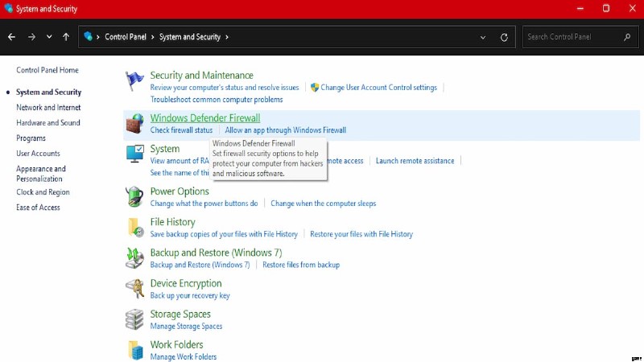The width and height of the screenshot is (644, 362).
Task: Open the Security and Maintenance heading
Action: pyautogui.click(x=202, y=76)
